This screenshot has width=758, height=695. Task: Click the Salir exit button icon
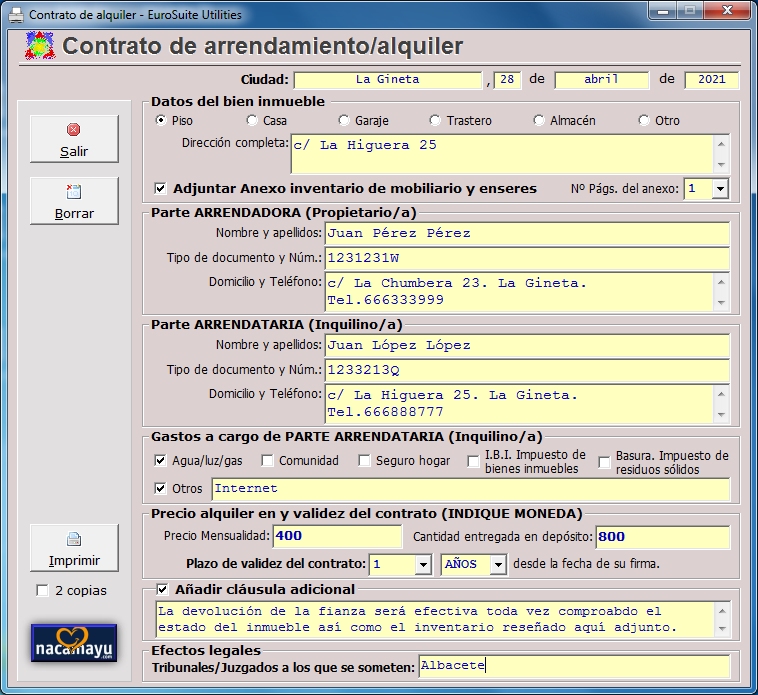tap(74, 130)
